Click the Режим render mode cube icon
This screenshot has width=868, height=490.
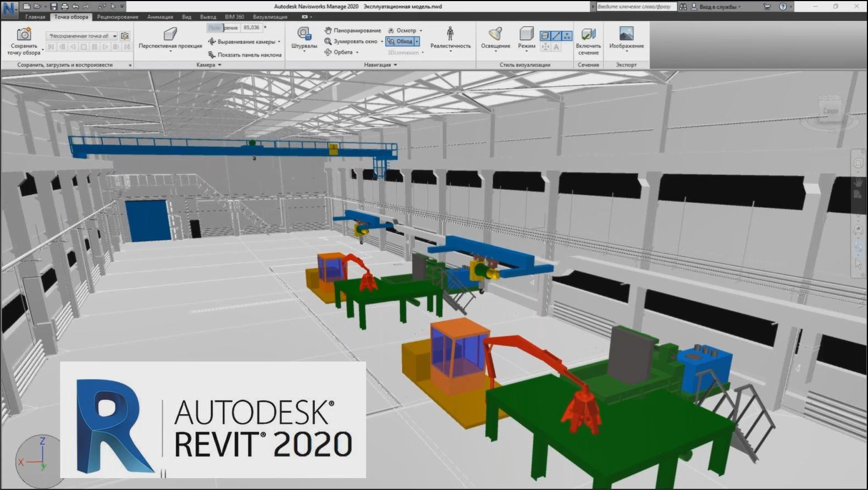526,35
